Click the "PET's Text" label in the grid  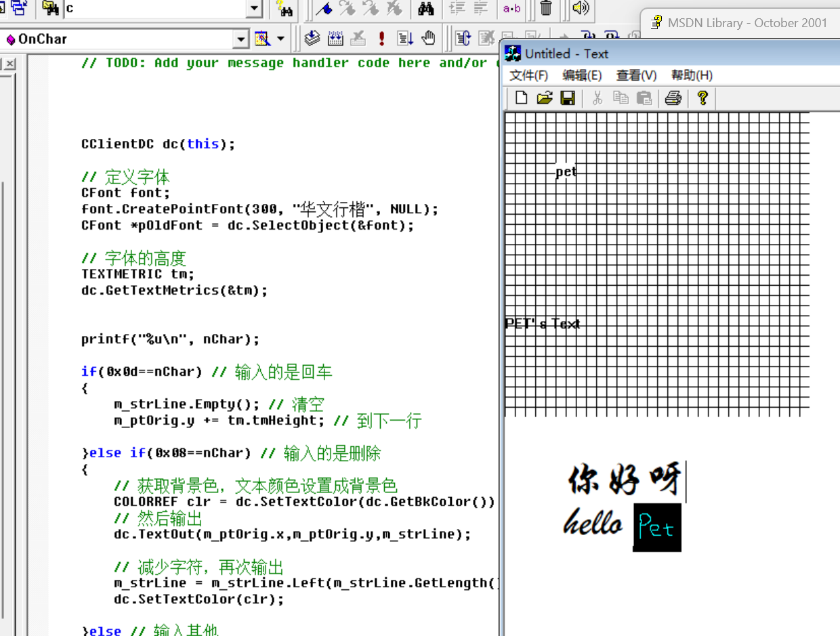pyautogui.click(x=543, y=324)
